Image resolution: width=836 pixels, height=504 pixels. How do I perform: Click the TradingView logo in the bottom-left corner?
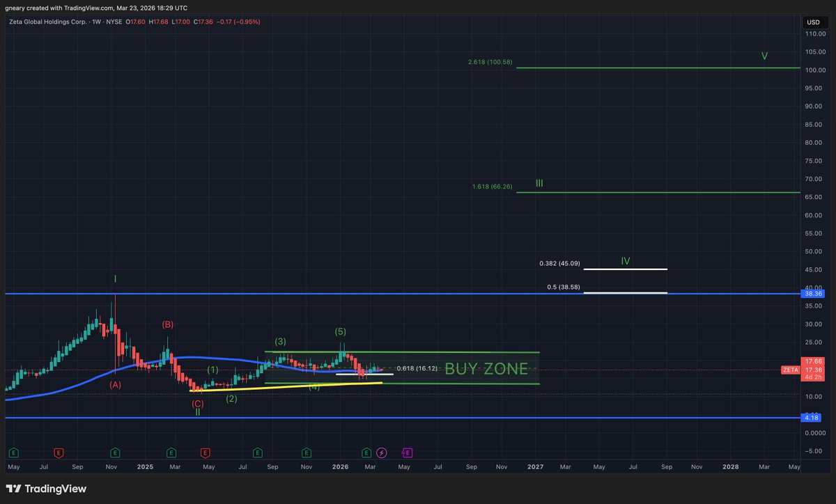[45, 489]
